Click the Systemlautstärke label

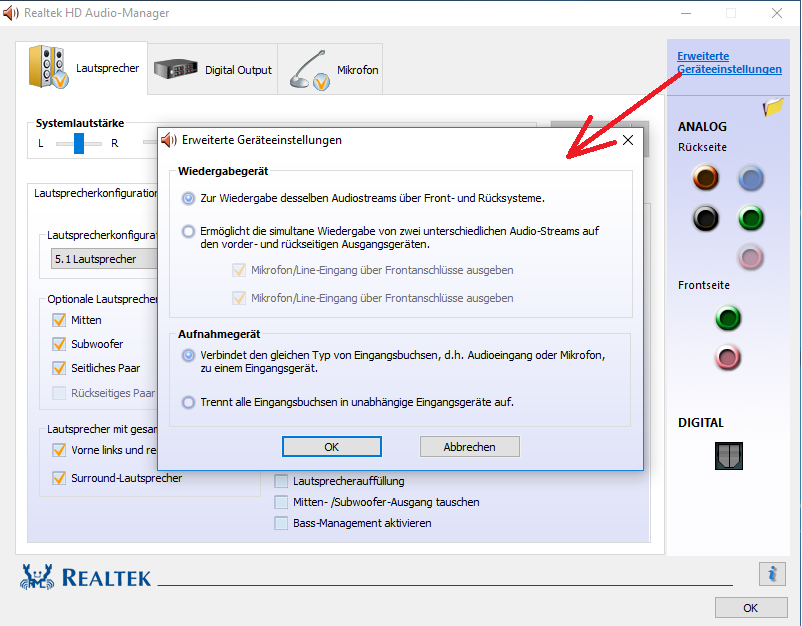point(80,123)
